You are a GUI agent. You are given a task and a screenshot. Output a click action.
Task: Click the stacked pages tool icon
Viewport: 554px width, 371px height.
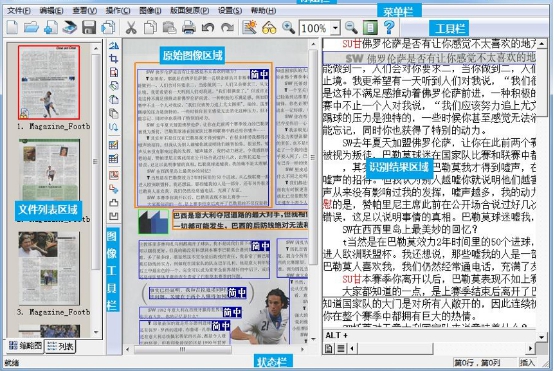113,113
